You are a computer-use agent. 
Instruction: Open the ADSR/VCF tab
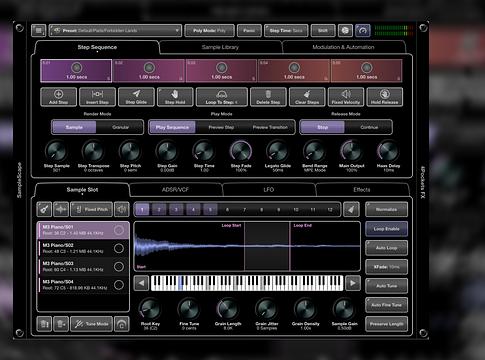[x=175, y=190]
